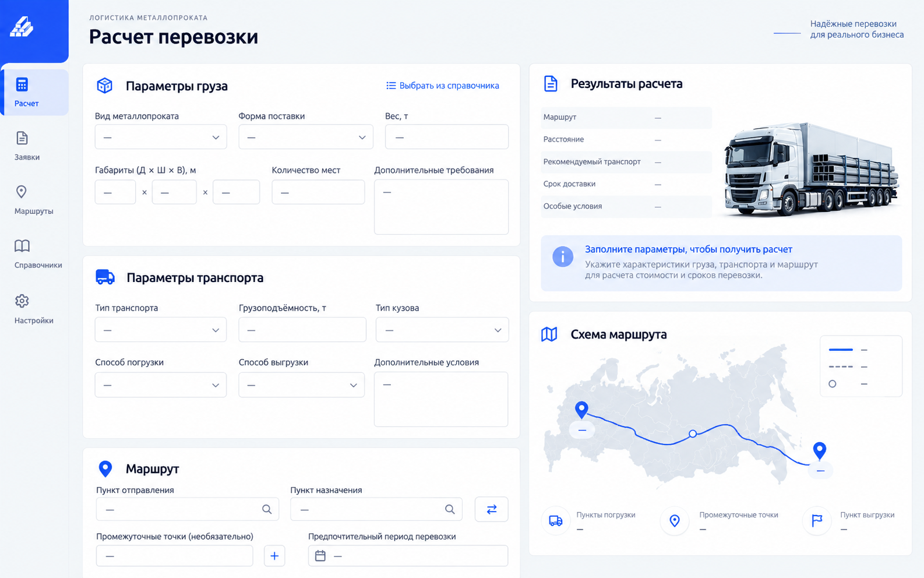This screenshot has height=578, width=924.
Task: Click Особые условия result row
Action: click(x=626, y=206)
